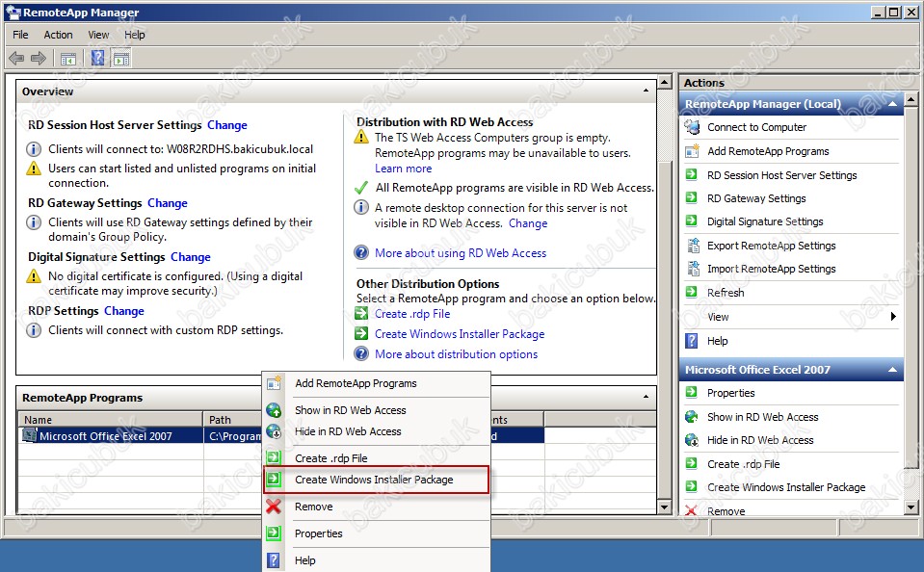The height and width of the screenshot is (572, 924).
Task: Click green arrow beside Create Windows Installer Package in Overview
Action: click(361, 333)
